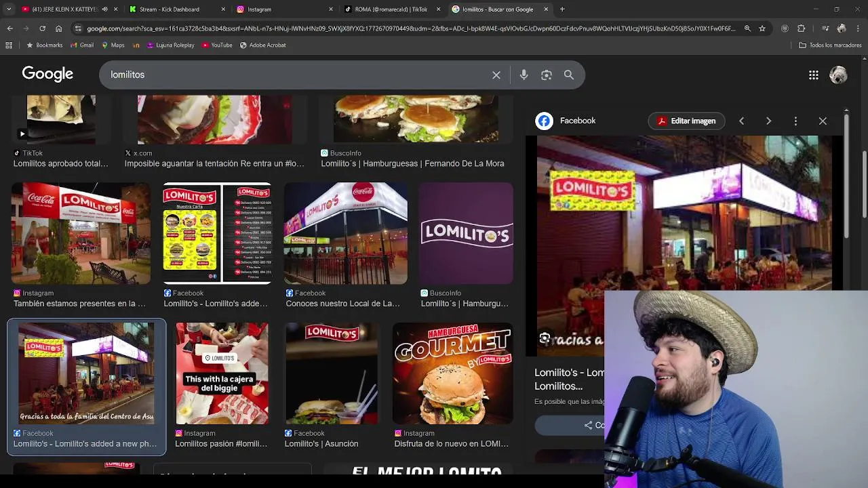
Task: Open preview panel three-dot options
Action: pos(795,121)
